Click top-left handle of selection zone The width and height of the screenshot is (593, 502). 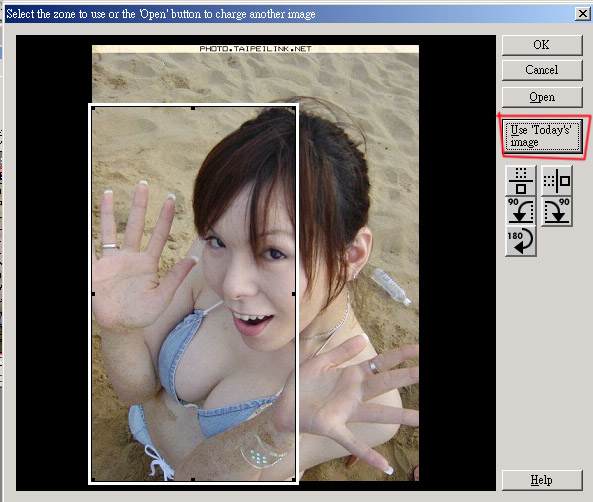click(x=93, y=109)
